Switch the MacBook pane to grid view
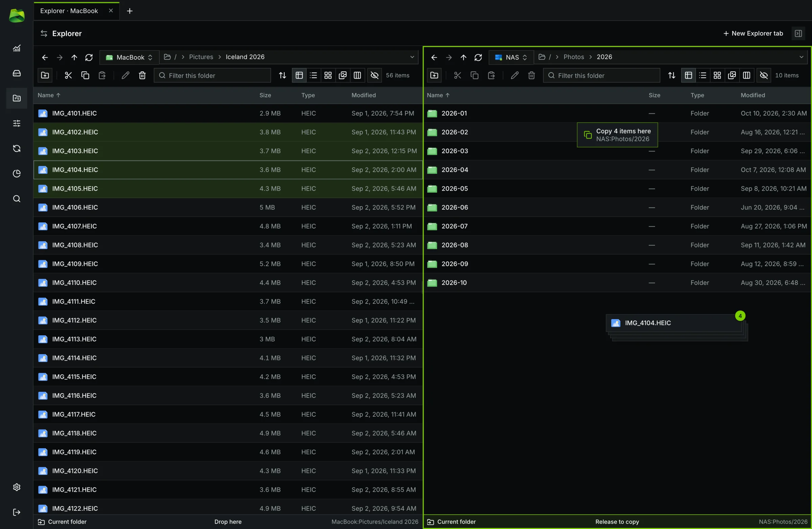This screenshot has width=812, height=529. pyautogui.click(x=328, y=75)
